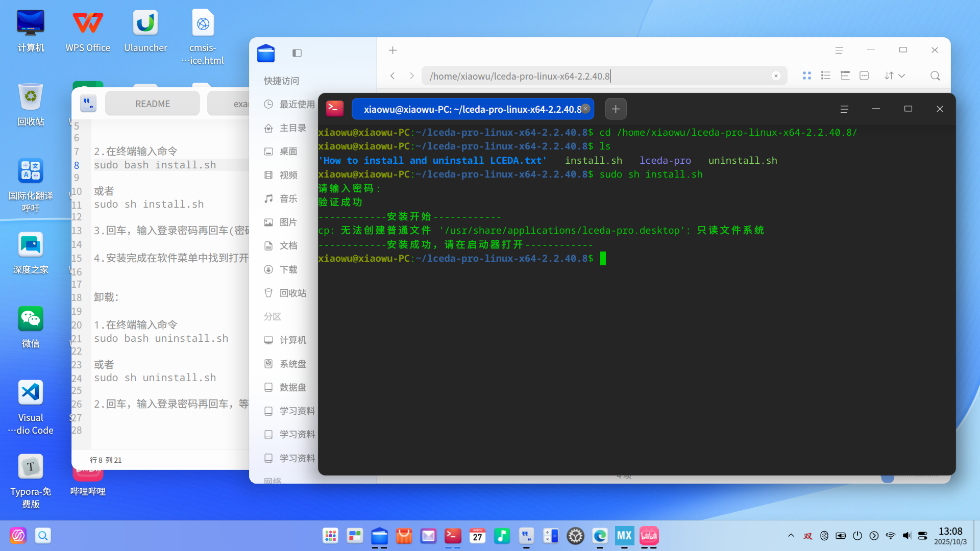Switch to README tab in text editor

(x=153, y=104)
